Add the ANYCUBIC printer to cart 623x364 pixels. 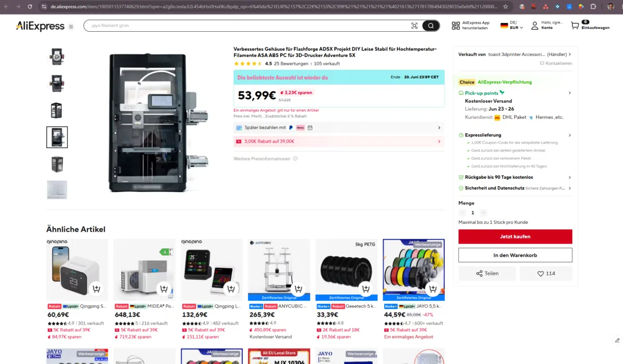point(298,289)
